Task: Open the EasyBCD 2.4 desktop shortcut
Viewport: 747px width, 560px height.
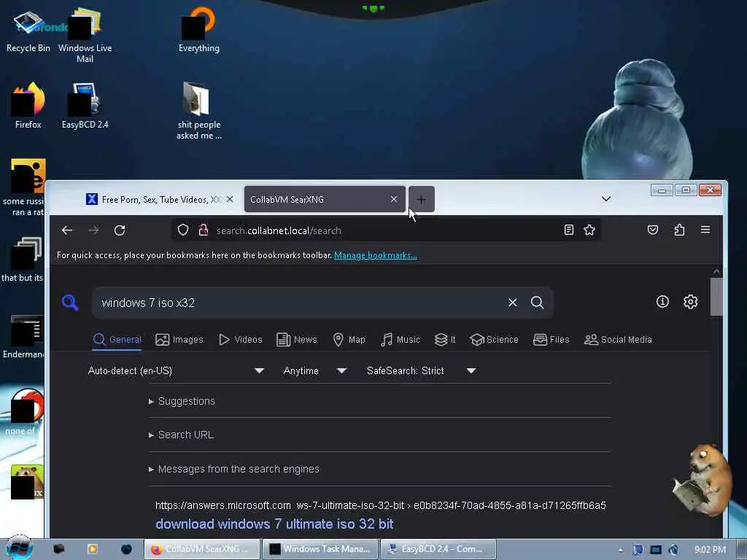Action: 85,105
